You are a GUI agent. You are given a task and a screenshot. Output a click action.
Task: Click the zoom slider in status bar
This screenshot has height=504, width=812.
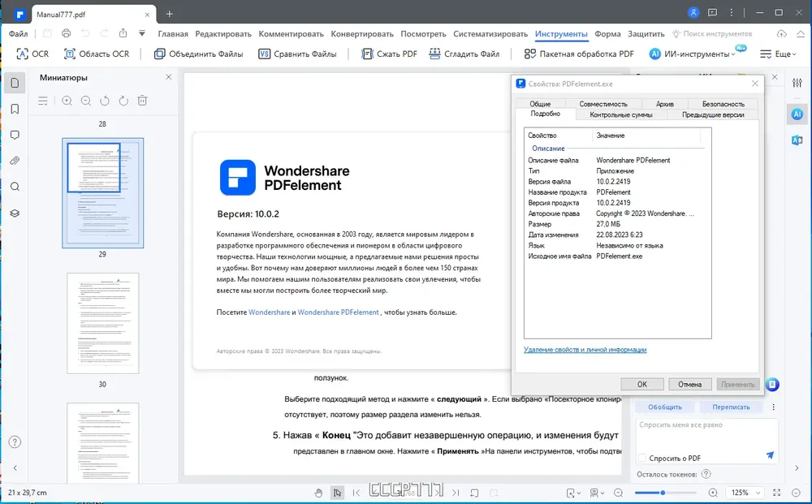click(666, 493)
